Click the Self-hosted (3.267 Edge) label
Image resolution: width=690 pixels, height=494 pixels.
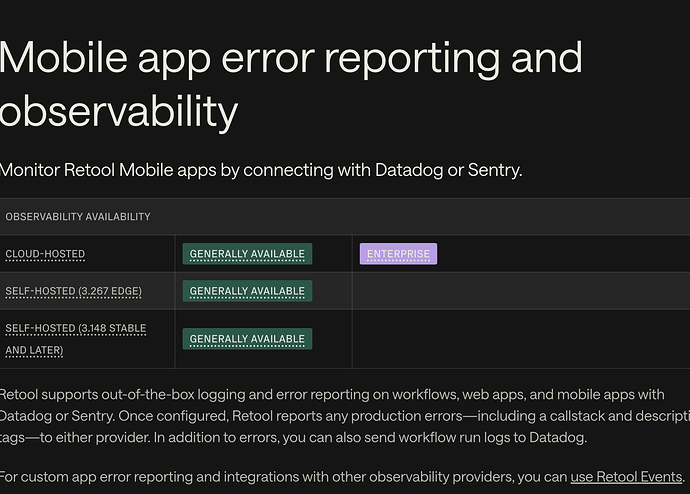pyautogui.click(x=73, y=291)
